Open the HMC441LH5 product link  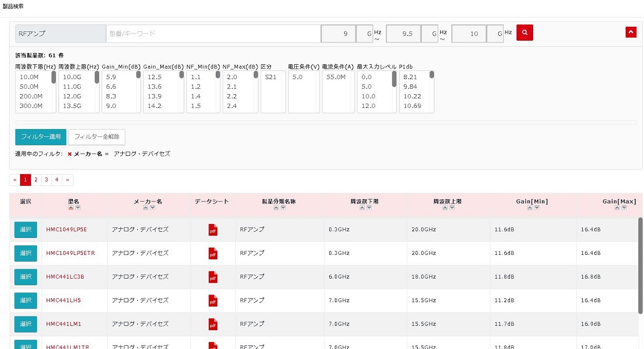click(x=63, y=301)
